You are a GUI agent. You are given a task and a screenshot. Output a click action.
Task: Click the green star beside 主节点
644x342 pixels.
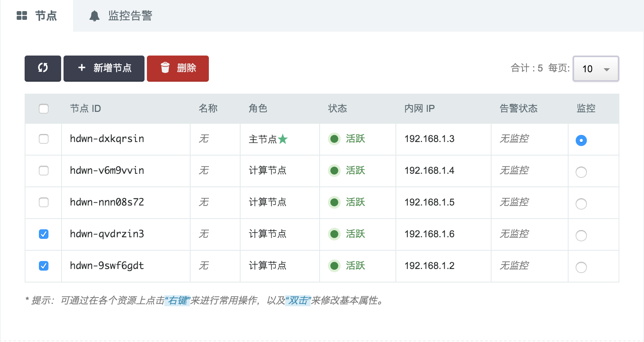[x=283, y=139]
